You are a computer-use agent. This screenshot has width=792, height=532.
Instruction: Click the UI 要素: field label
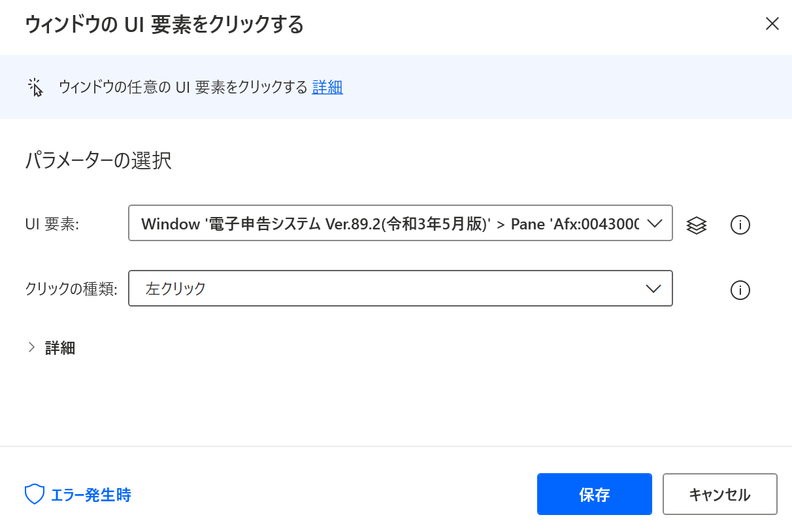(52, 224)
